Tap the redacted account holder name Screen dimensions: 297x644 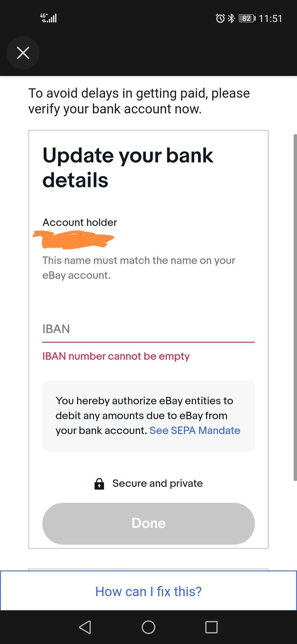pyautogui.click(x=74, y=239)
